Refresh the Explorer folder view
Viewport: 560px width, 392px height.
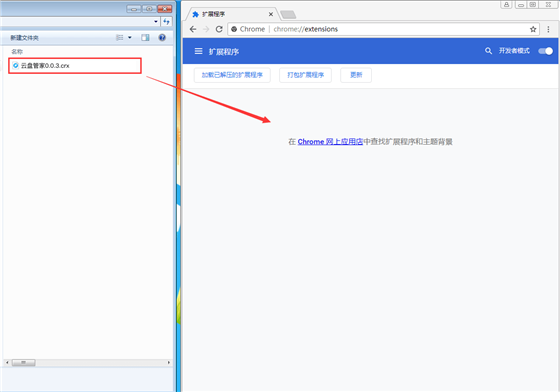point(166,22)
